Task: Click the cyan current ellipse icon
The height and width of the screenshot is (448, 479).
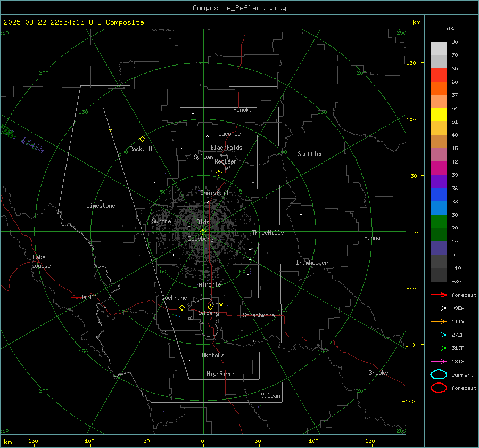Action: pos(439,374)
